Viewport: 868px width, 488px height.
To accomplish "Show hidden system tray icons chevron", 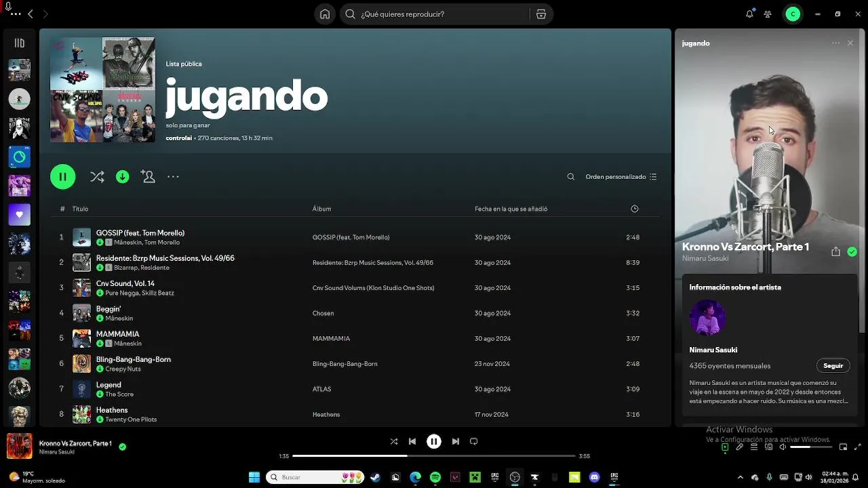I will point(741,477).
